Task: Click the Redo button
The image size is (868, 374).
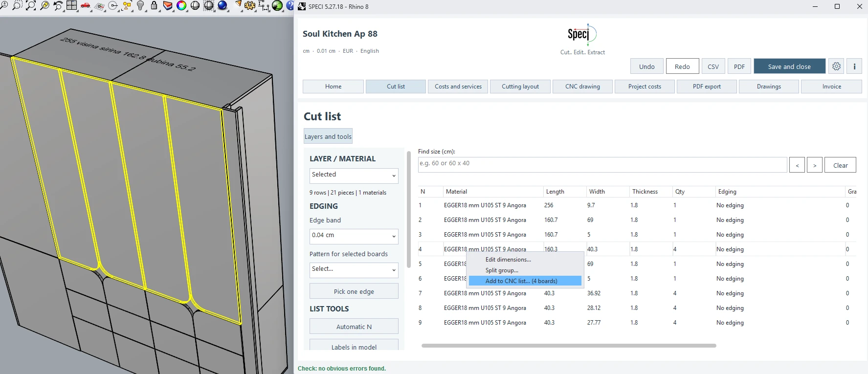Action: 682,66
